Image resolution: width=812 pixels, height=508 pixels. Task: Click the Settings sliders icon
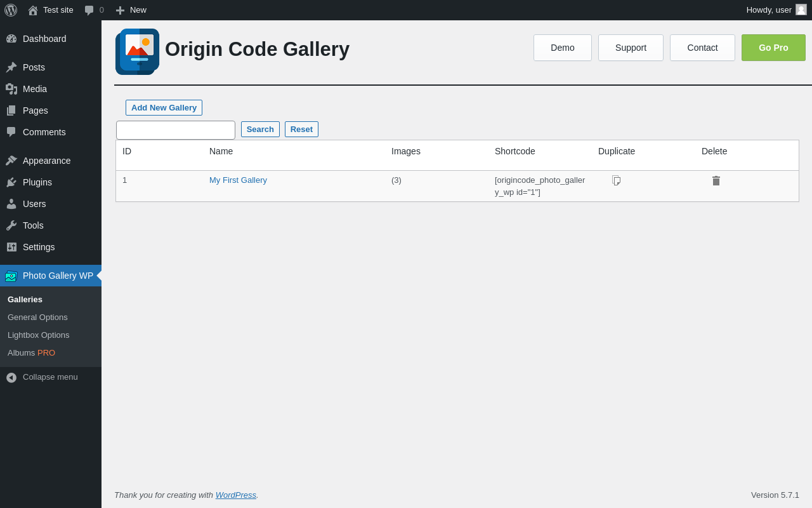[11, 247]
